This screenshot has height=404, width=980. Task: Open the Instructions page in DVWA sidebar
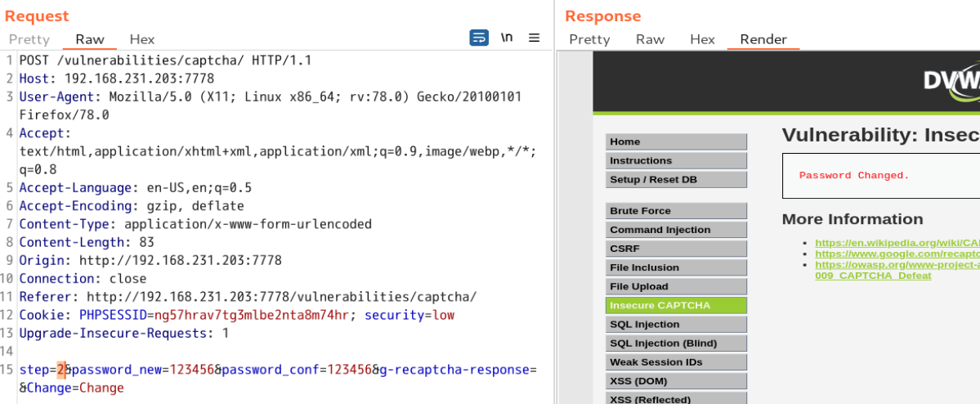tap(676, 160)
